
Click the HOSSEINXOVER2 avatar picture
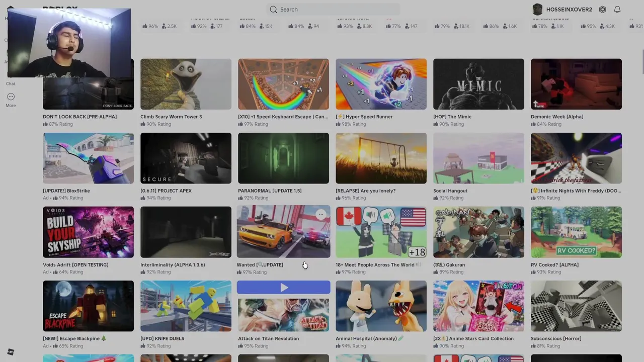click(537, 10)
